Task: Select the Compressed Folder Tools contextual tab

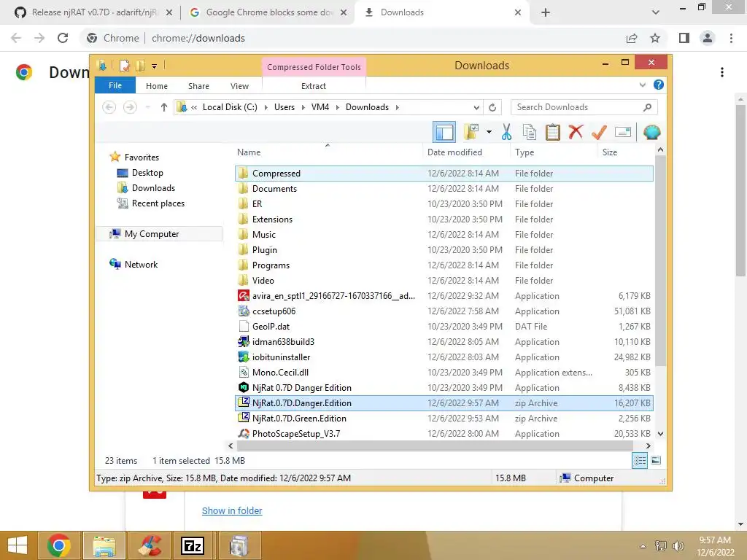Action: click(x=314, y=66)
